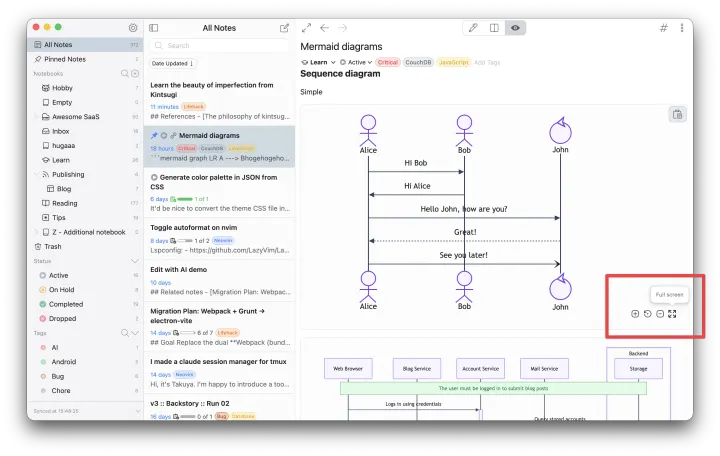Open diagram in full screen
The image size is (720, 456).
click(672, 314)
